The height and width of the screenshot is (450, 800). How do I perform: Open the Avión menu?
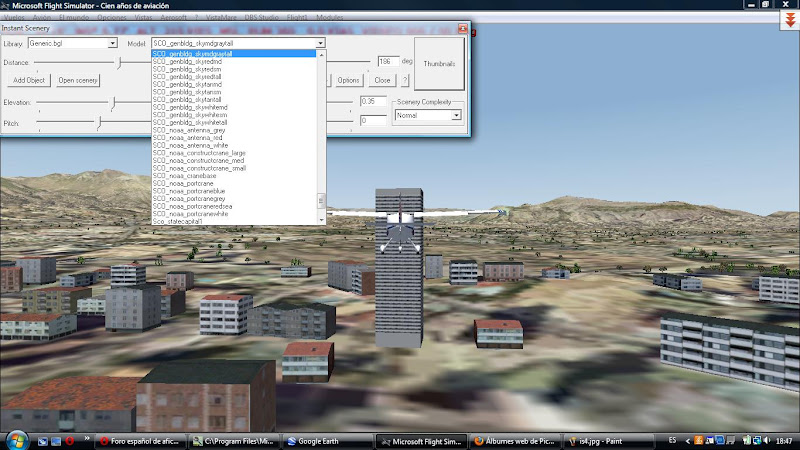coord(42,17)
